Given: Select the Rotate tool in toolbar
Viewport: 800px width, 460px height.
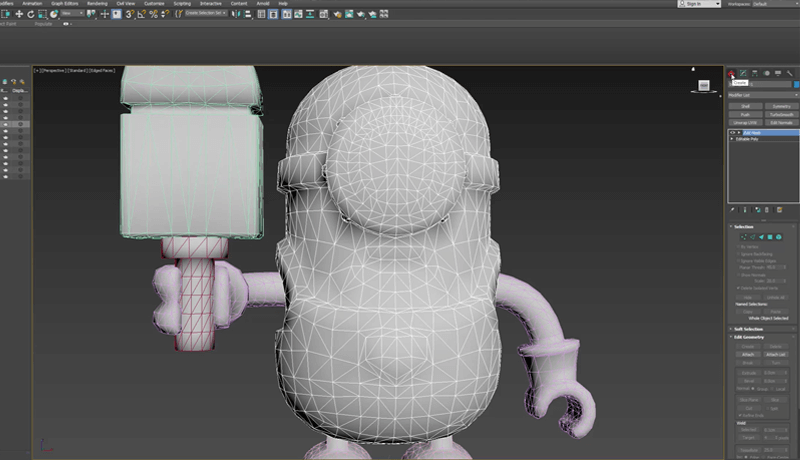Looking at the screenshot, I should pos(31,14).
